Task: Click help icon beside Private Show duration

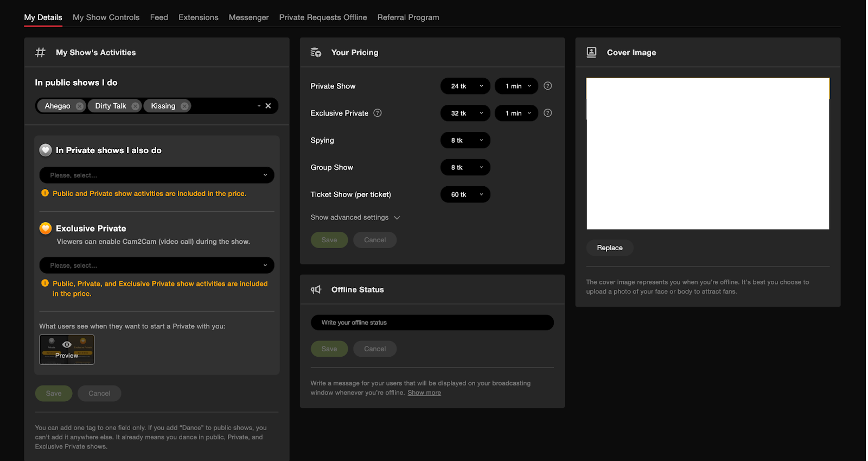Action: (548, 86)
